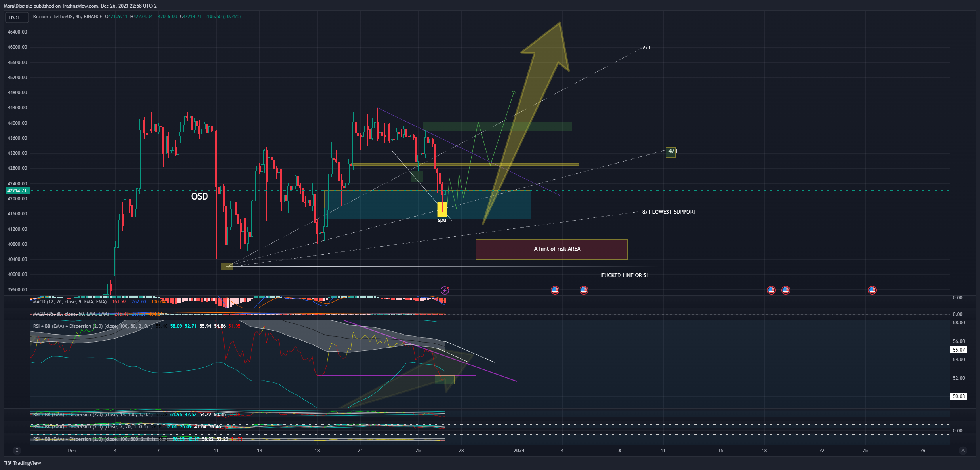Click the 55.07 RSI level label
Image resolution: width=980 pixels, height=470 pixels.
point(959,350)
